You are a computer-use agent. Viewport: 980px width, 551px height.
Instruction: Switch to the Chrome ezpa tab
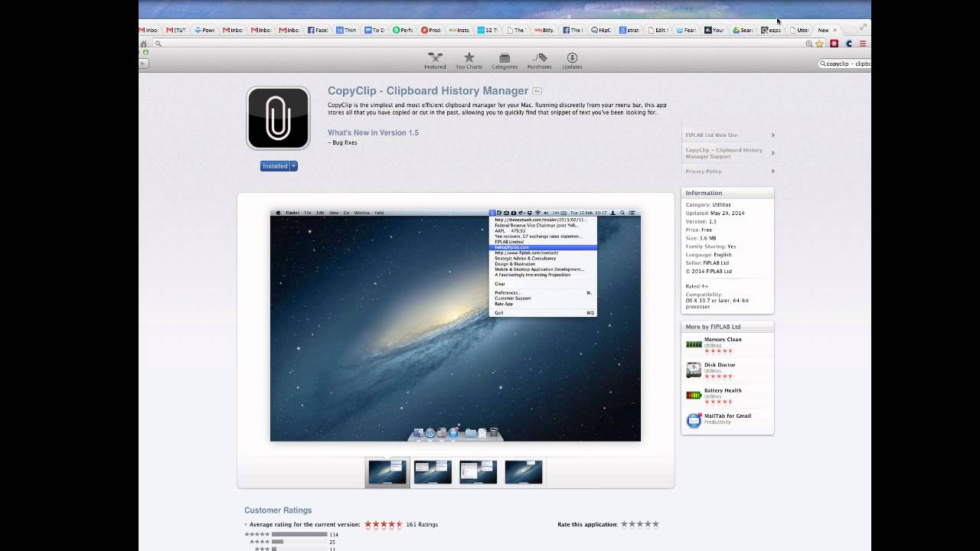(x=771, y=30)
